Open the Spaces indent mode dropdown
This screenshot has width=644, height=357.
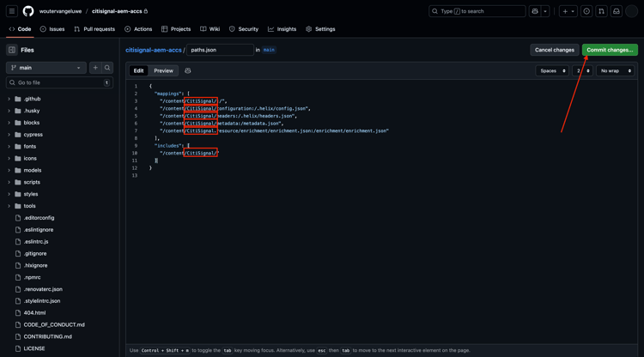click(552, 71)
